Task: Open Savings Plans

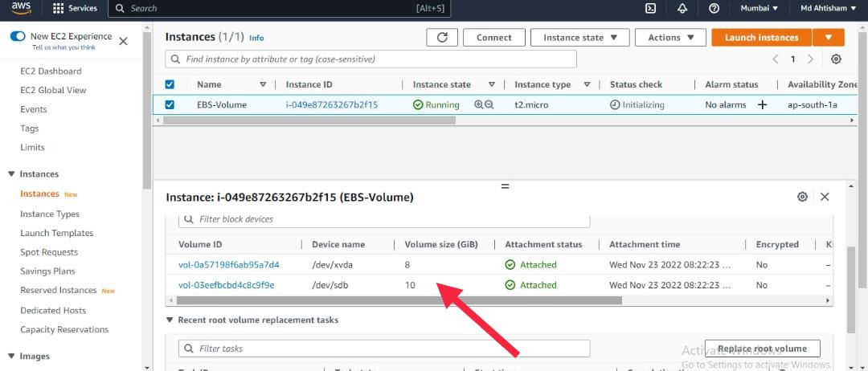Action: 47,271
